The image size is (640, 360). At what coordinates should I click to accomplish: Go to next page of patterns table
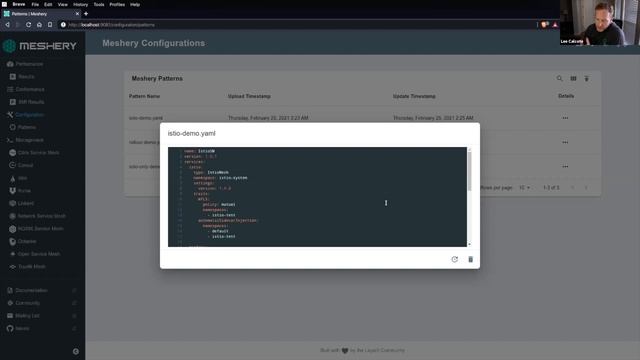(586, 188)
